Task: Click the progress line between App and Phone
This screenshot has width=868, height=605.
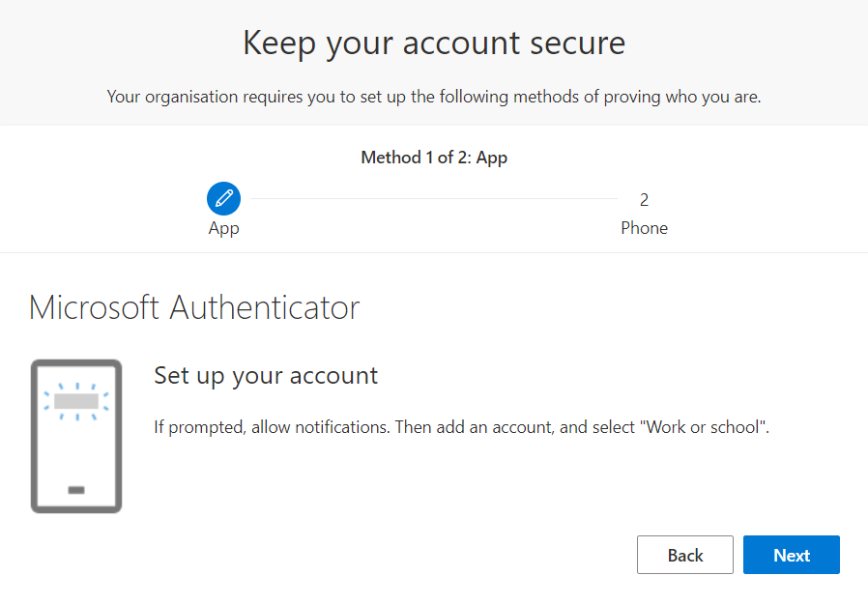Action: (x=434, y=198)
